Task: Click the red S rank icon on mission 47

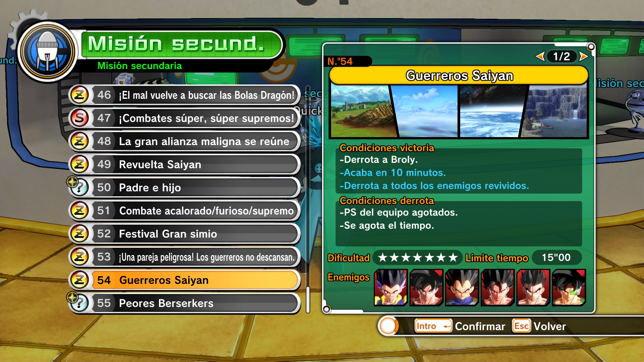Action: pos(79,118)
